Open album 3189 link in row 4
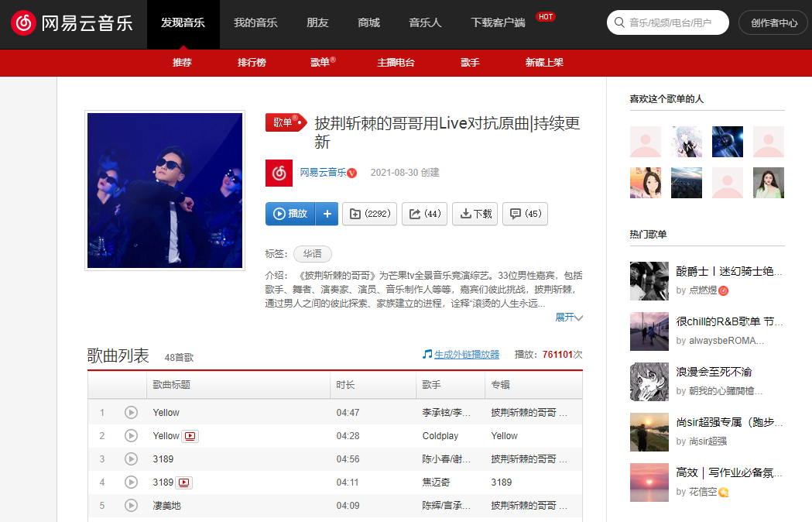812x522 pixels. click(502, 483)
